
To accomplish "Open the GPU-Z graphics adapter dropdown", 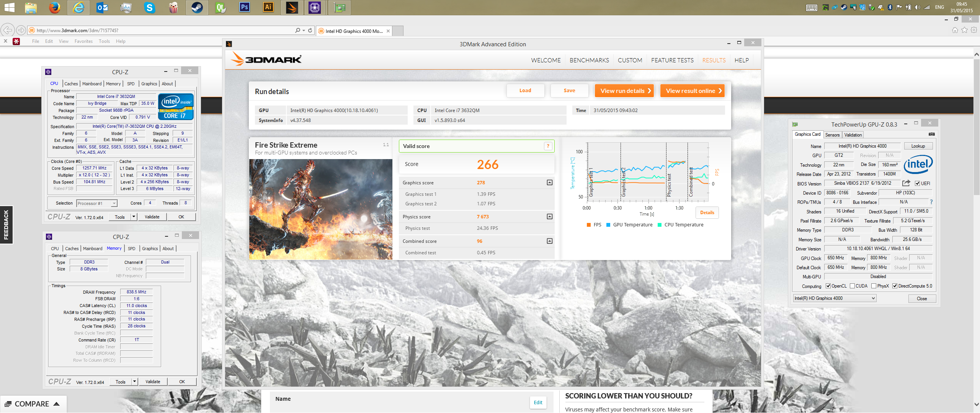I will 835,298.
